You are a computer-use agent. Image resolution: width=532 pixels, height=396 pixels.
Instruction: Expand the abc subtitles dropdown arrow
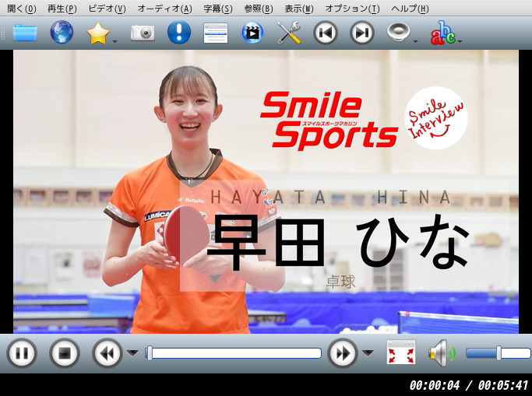[460, 41]
